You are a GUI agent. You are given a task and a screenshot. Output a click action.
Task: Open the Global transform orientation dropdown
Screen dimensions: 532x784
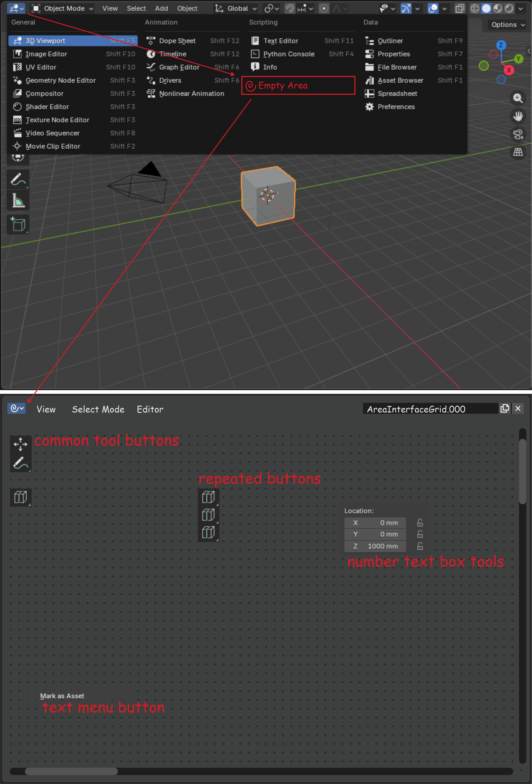[236, 8]
